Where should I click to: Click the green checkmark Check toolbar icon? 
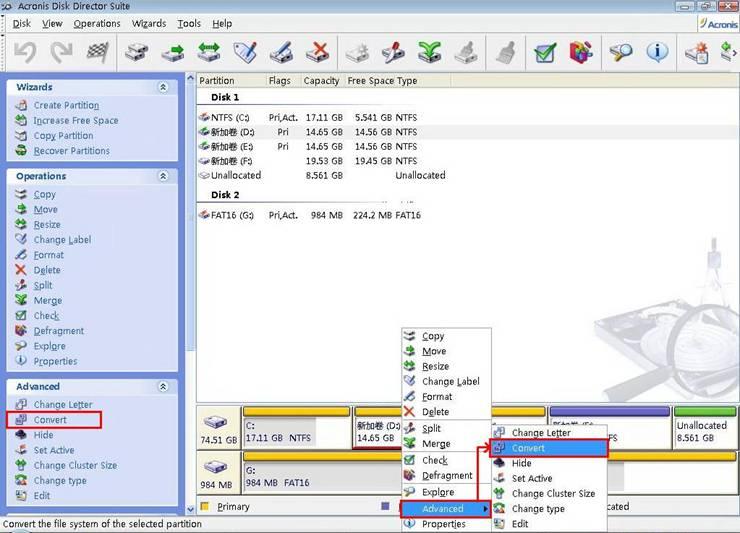click(545, 51)
